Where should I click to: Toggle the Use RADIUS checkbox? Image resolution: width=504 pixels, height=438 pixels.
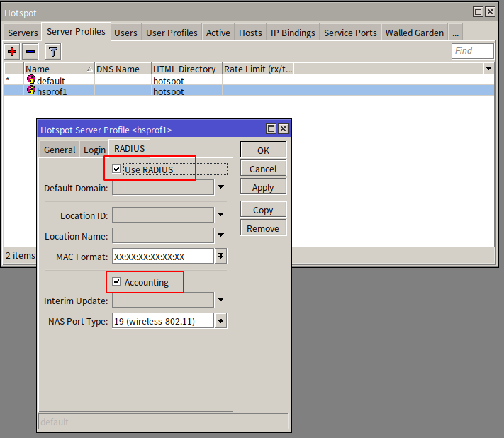(117, 169)
